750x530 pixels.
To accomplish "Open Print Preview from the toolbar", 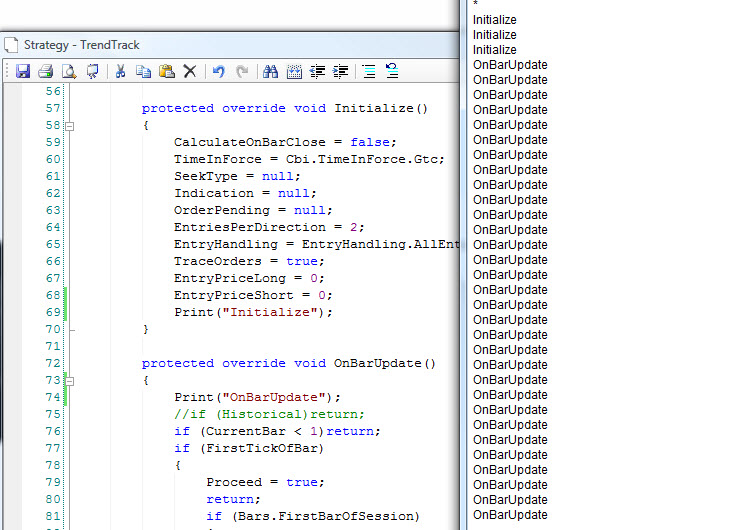I will [x=69, y=71].
